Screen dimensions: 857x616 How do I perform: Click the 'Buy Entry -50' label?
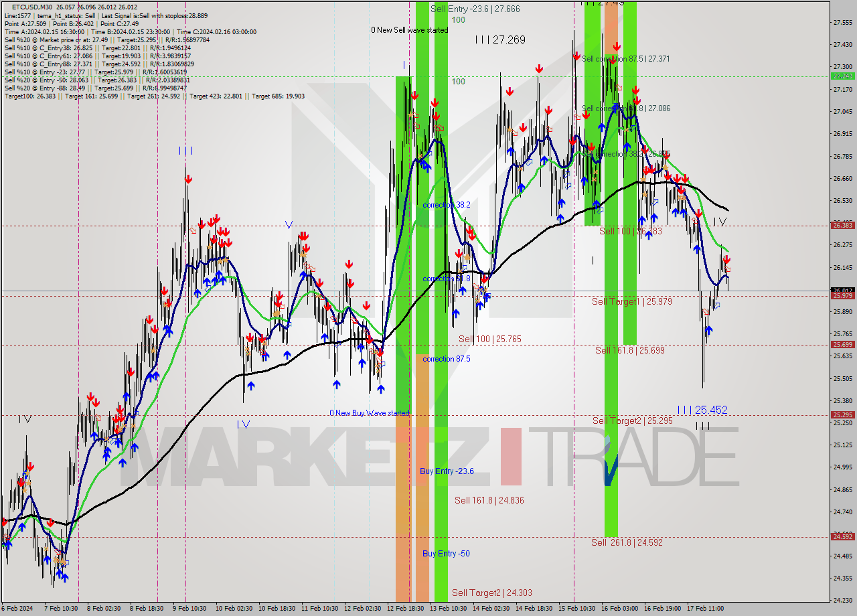[446, 554]
